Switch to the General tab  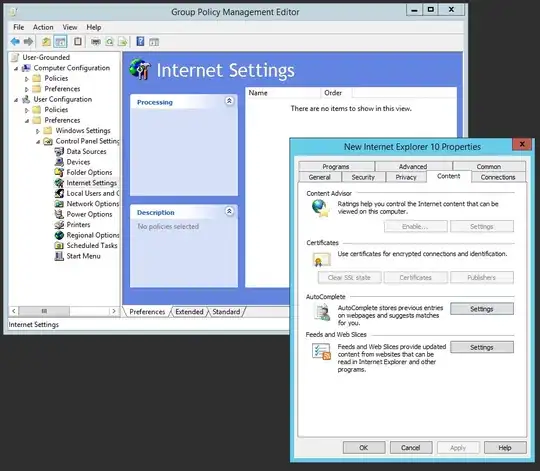point(320,177)
